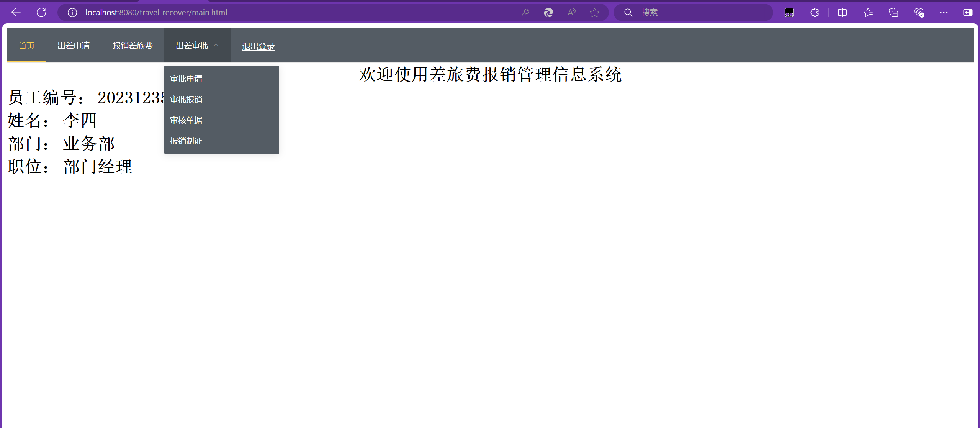Click the site information icon
Screen dimensions: 980x428
[72, 13]
